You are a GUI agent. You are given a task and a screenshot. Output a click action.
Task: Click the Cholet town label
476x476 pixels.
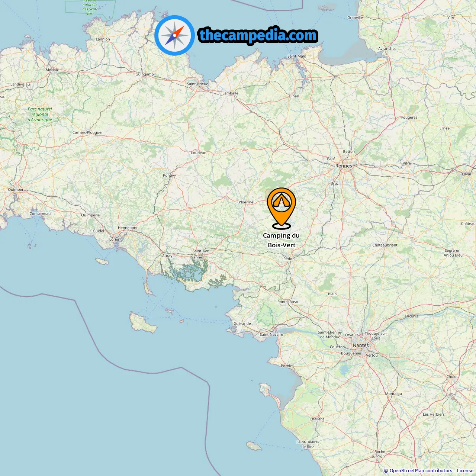(452, 376)
